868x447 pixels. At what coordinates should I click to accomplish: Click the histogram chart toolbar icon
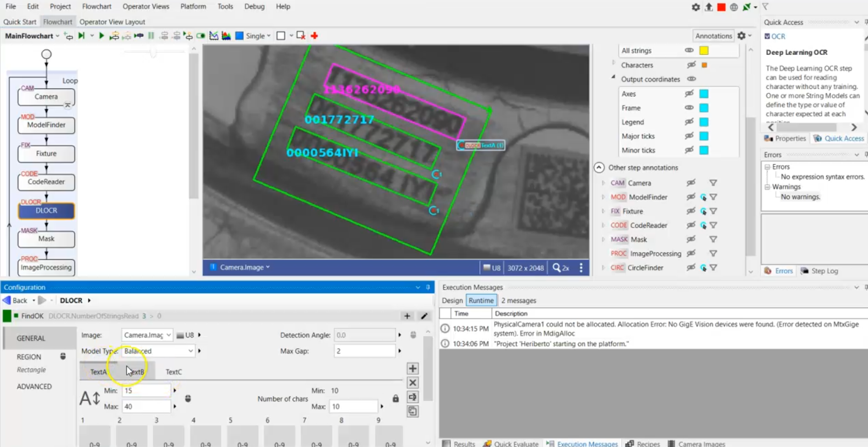226,36
